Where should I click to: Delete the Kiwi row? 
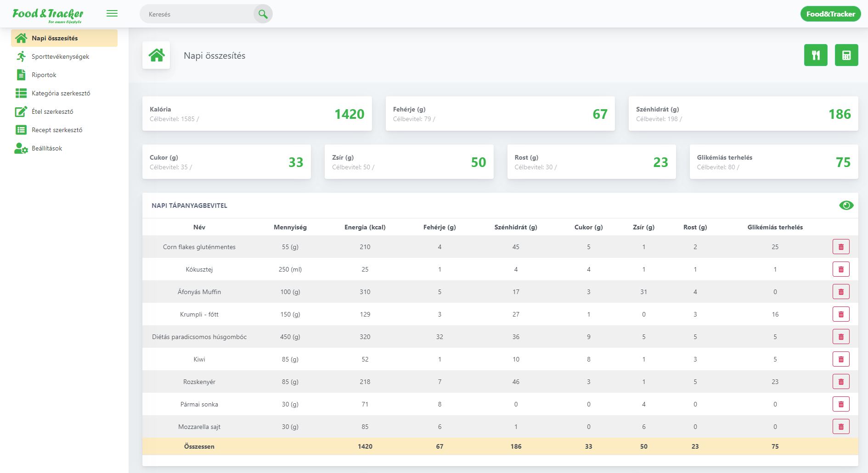coord(841,359)
